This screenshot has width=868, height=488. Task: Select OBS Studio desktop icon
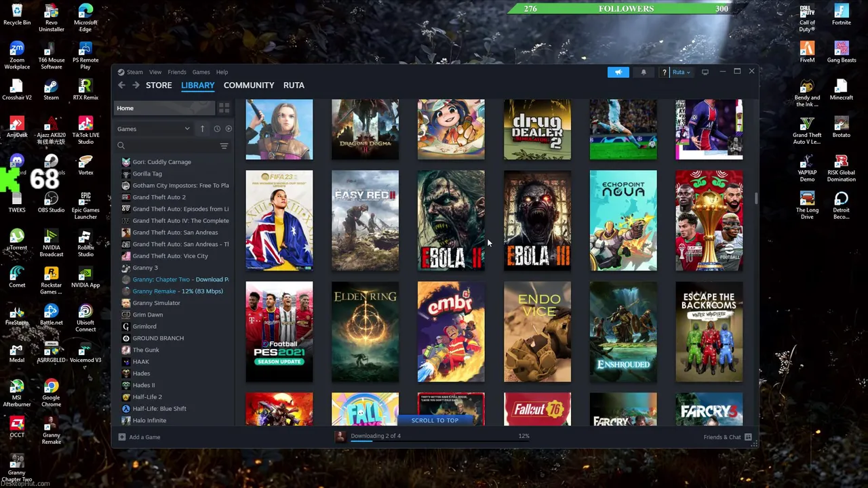point(51,202)
